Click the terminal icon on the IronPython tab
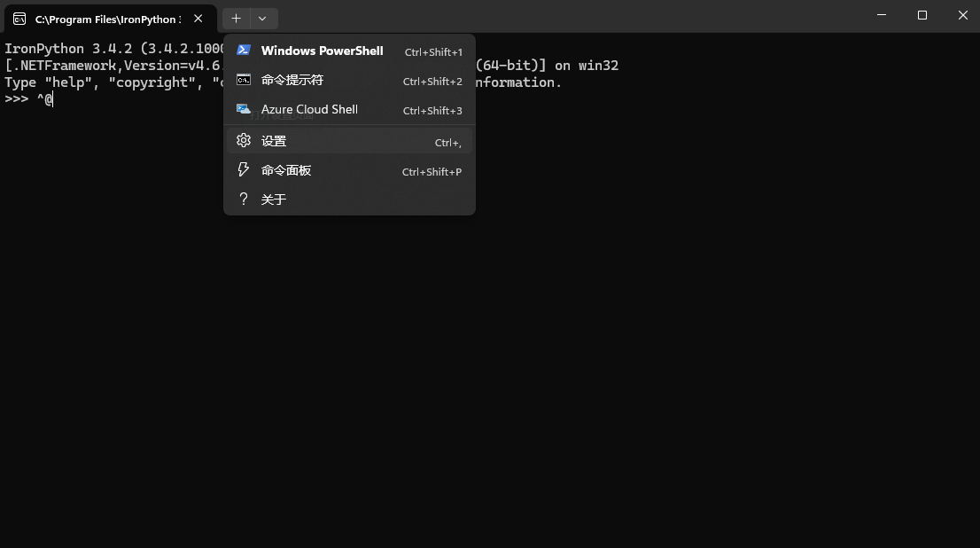 tap(19, 19)
